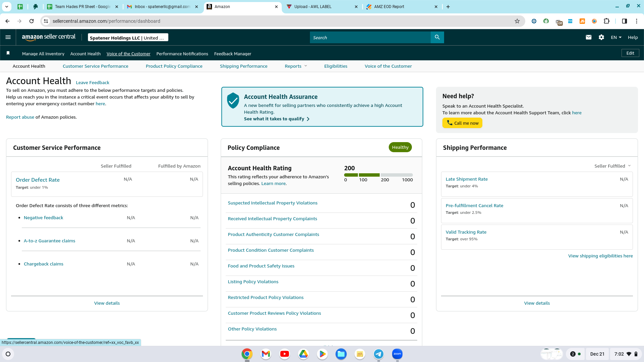Screen dimensions: 644x362
Task: Open the messages envelope icon
Action: [588, 38]
